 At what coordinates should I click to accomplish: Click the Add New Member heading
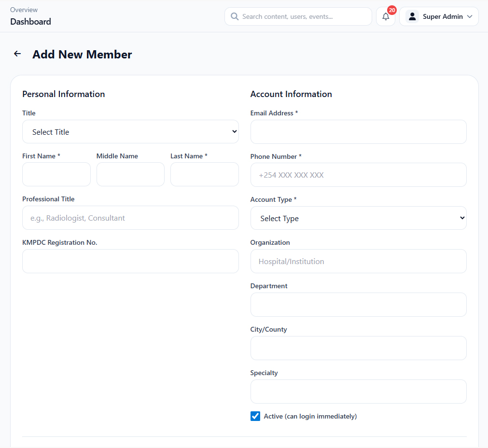(82, 55)
